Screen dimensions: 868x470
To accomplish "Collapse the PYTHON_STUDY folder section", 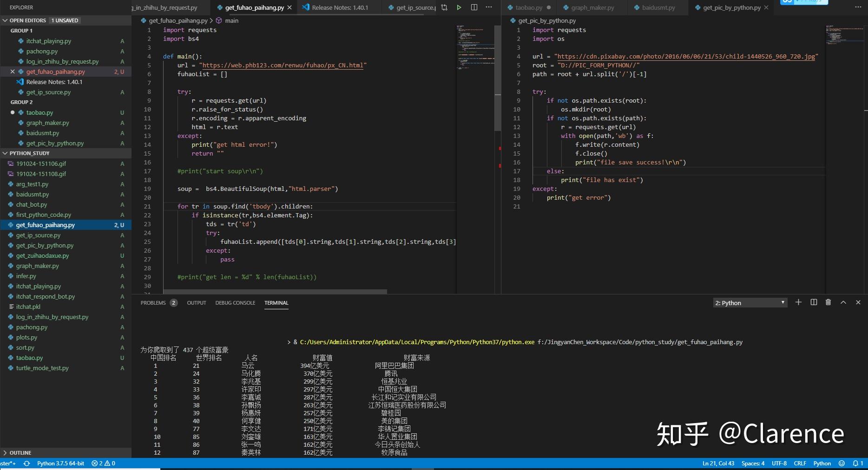I will (x=29, y=153).
